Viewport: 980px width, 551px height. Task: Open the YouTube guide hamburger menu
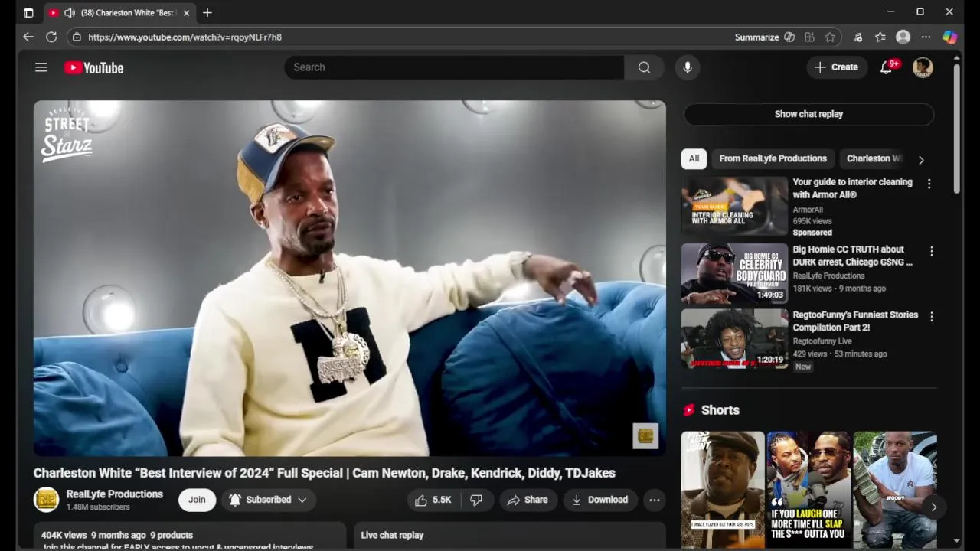point(41,67)
